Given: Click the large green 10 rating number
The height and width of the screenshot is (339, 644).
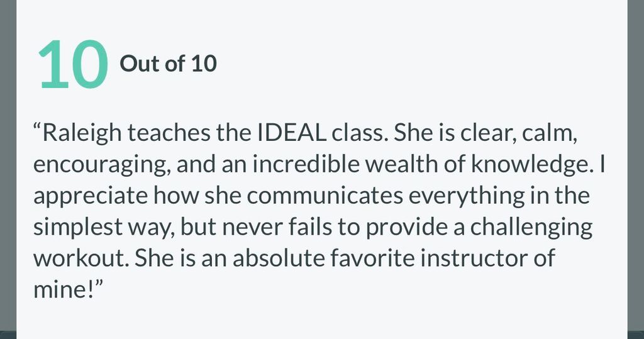Looking at the screenshot, I should tap(72, 64).
